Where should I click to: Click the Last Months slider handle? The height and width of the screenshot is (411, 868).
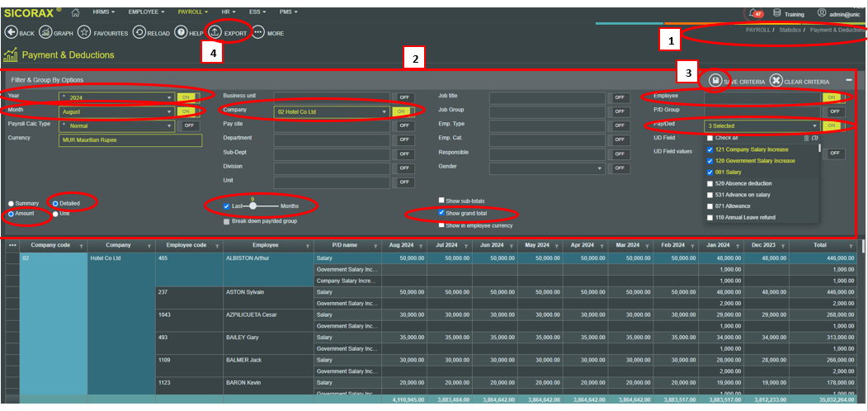tap(254, 205)
